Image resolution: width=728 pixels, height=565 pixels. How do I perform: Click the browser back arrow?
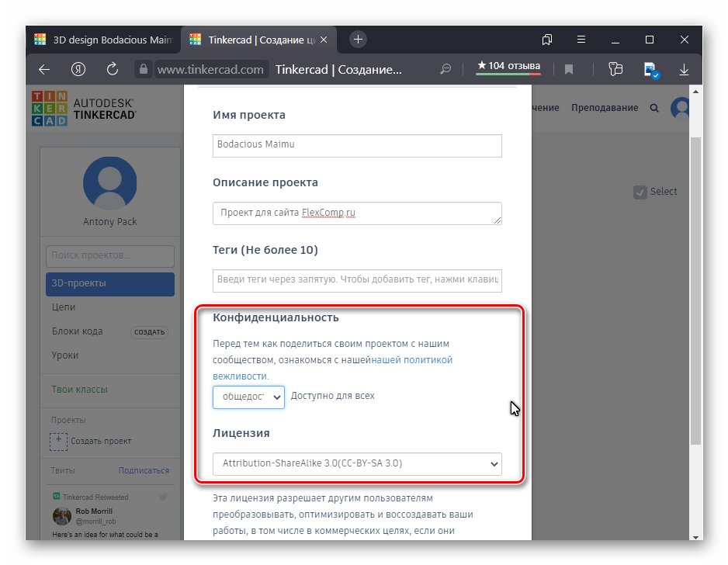pos(44,69)
